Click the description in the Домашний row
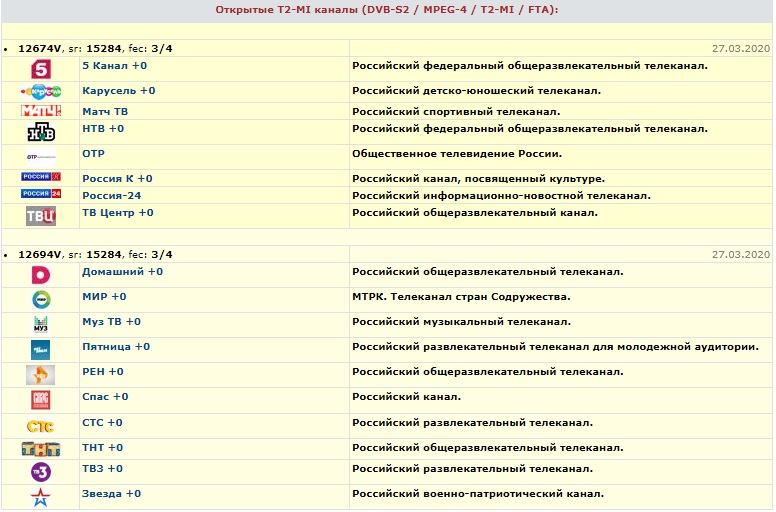776x512 pixels. coord(487,272)
